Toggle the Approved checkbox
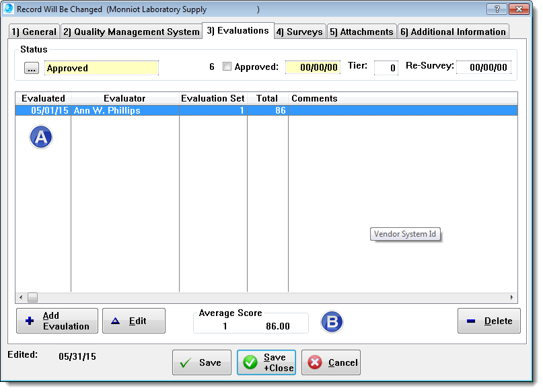Image resolution: width=543 pixels, height=392 pixels. tap(227, 67)
